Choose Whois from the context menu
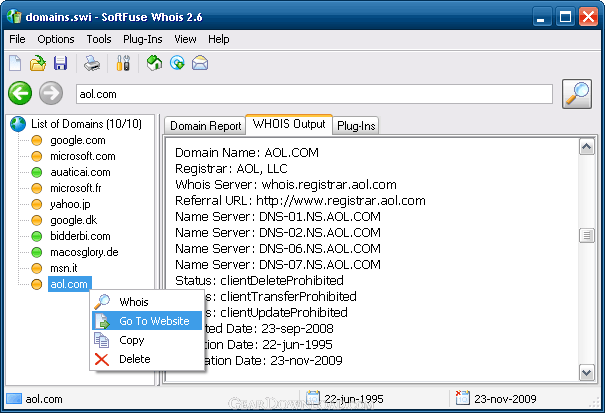The width and height of the screenshot is (605, 413). point(147,302)
